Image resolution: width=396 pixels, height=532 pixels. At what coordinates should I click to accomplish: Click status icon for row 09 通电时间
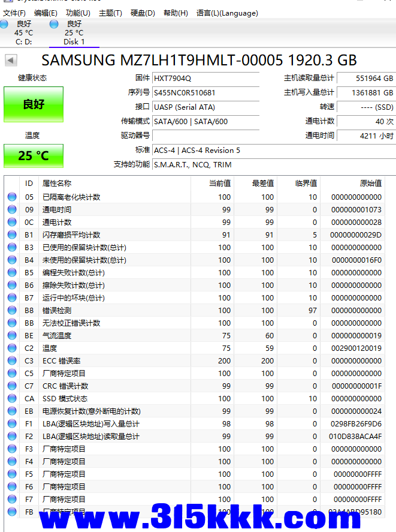[12, 209]
